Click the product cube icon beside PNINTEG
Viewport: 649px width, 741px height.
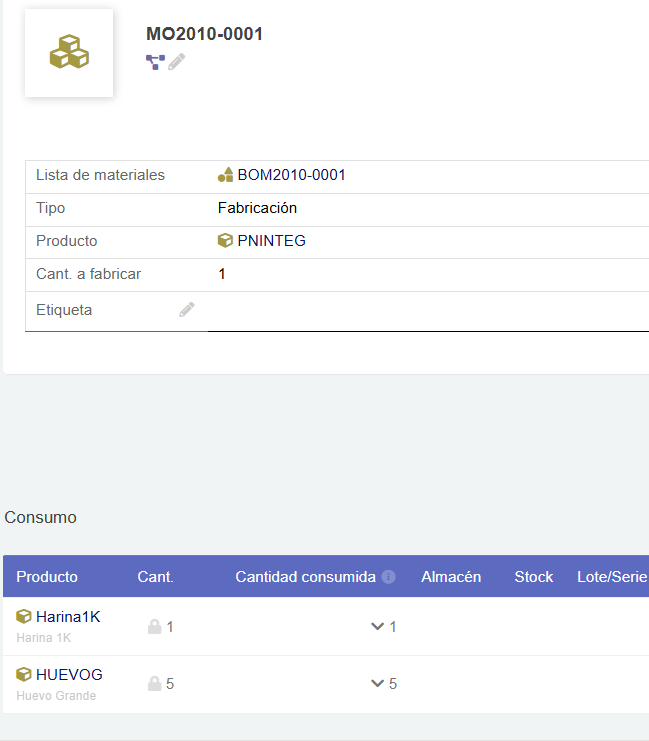coord(225,241)
